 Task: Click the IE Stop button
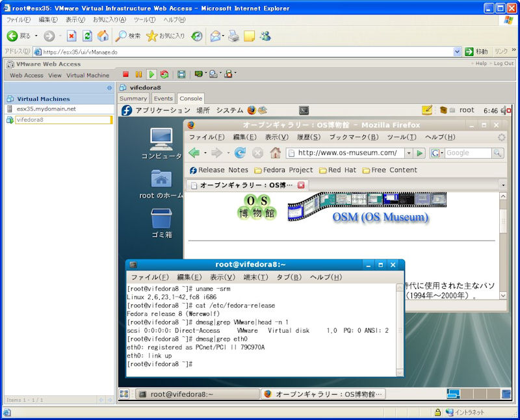point(71,36)
